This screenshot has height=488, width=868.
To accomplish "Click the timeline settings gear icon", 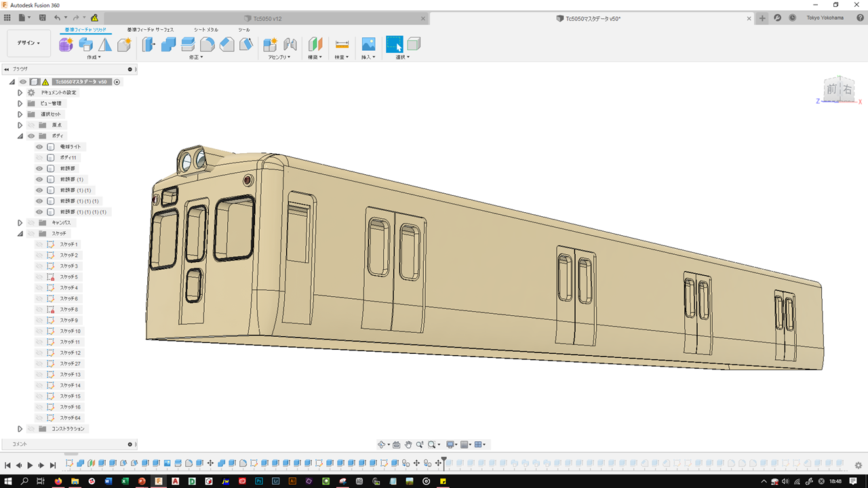I will tap(858, 465).
